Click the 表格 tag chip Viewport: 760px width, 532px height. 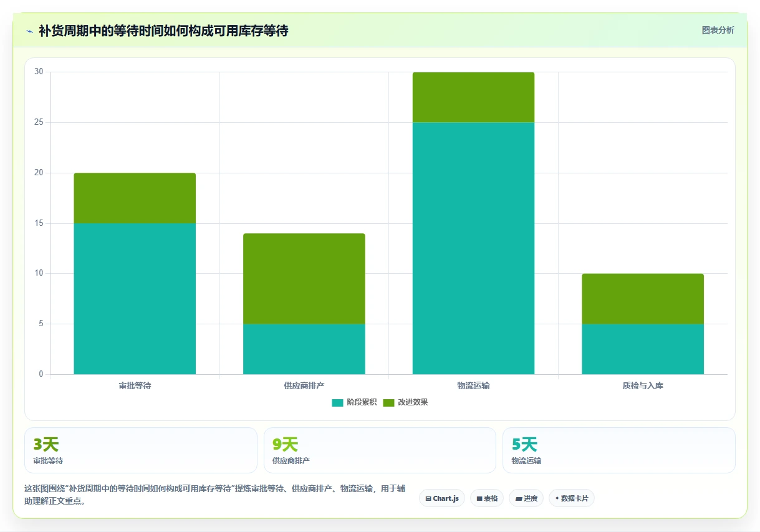click(487, 498)
